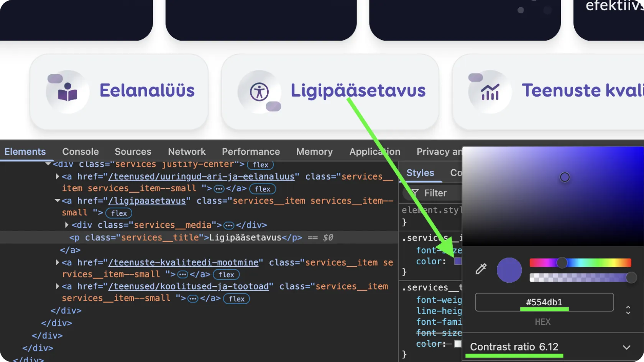Screen dimensions: 644x362
Task: Click the ellipsis in koolitused-ja-tootoad anchor
Action: (x=193, y=298)
